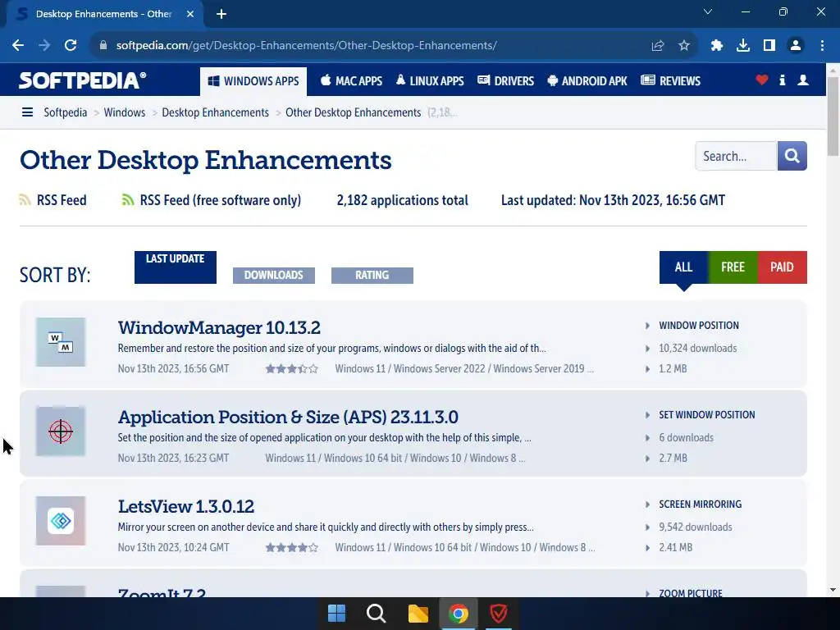Click the Softpedia breadcrumb link
Screen dimensions: 840x630
(66, 112)
